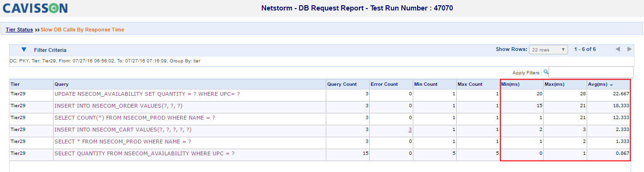Open the Tier Status breadcrumb link

[19, 30]
